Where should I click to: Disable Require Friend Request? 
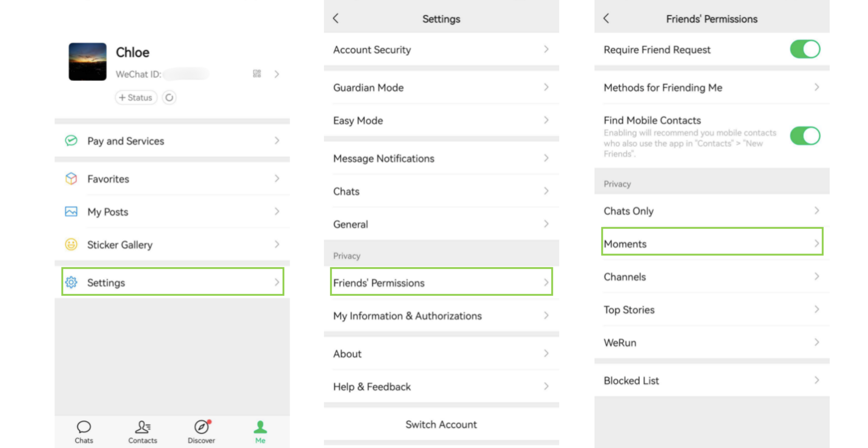click(805, 49)
